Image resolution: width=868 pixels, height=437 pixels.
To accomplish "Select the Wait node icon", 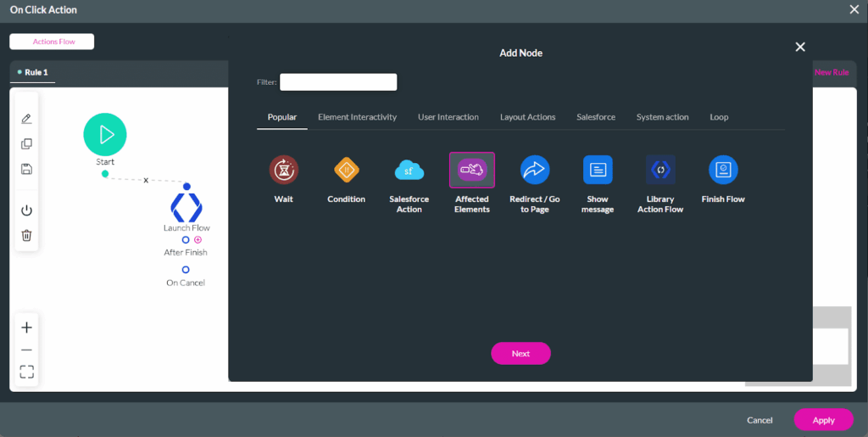I will coord(283,170).
